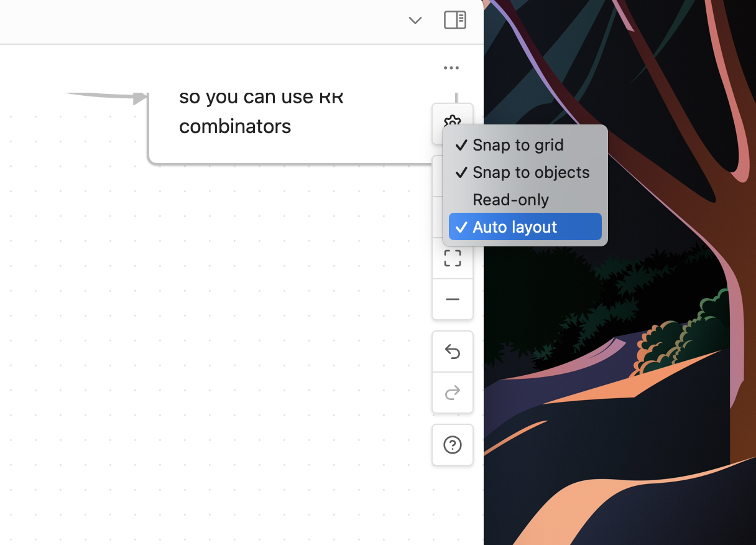Click the canvas settings gear icon
The width and height of the screenshot is (756, 545).
pos(452,119)
